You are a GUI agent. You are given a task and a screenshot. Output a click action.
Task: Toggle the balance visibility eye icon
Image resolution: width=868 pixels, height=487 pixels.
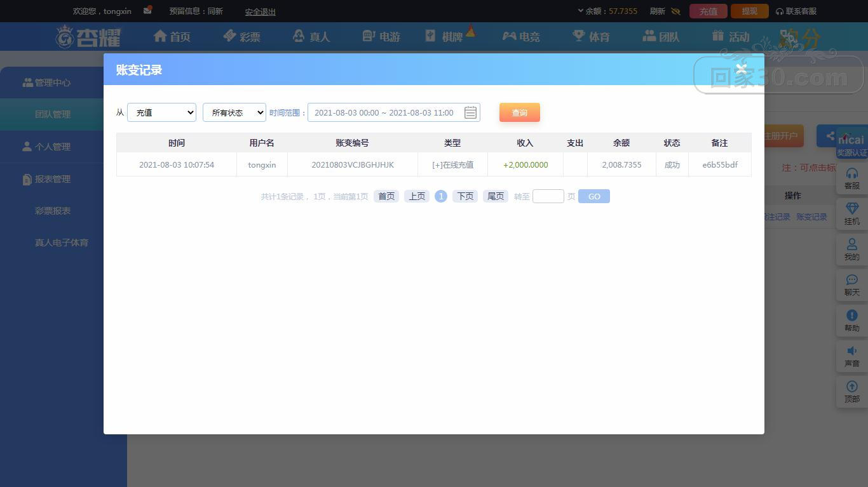point(675,11)
